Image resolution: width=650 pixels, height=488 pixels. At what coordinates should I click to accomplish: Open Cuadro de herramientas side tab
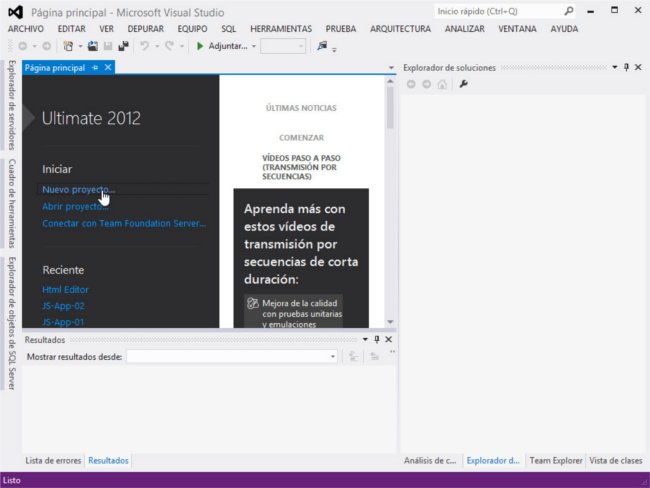coord(12,203)
